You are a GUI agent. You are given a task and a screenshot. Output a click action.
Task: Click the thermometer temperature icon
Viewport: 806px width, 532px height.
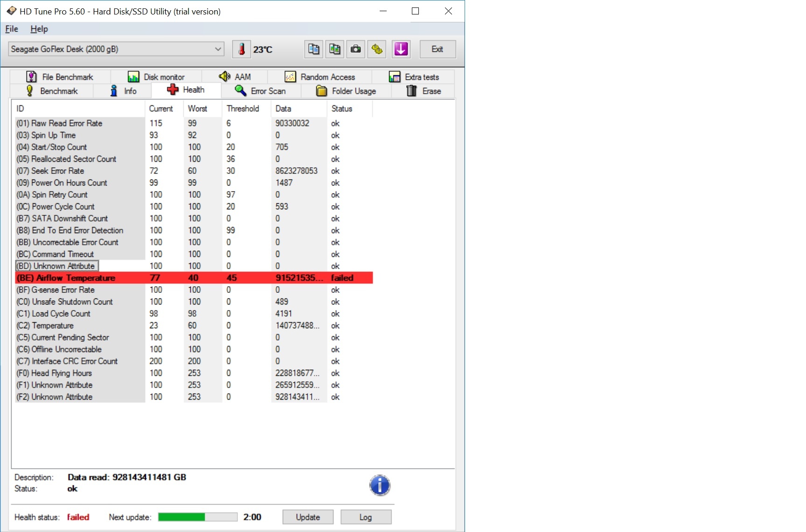pos(242,49)
